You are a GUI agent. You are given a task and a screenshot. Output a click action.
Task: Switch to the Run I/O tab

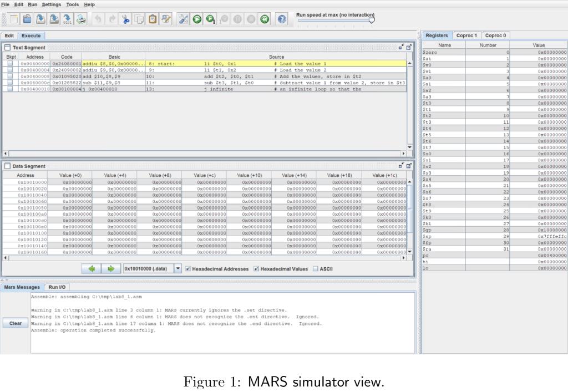(x=57, y=287)
